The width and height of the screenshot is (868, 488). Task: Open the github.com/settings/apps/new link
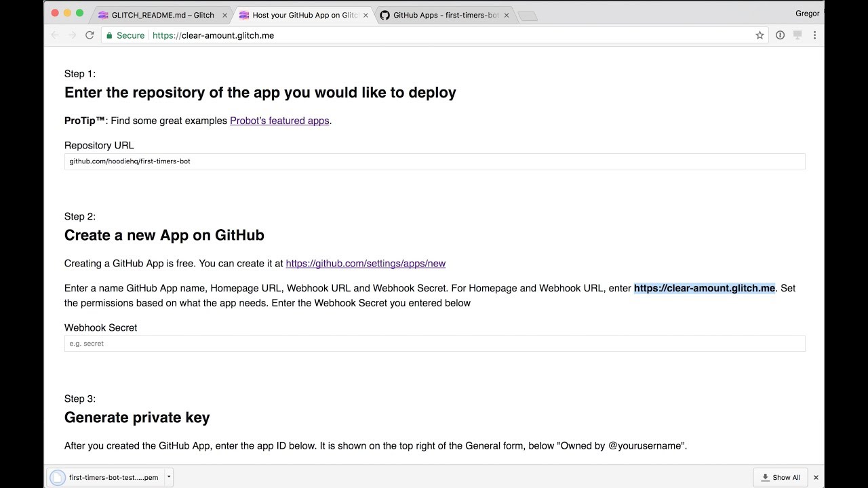tap(366, 263)
